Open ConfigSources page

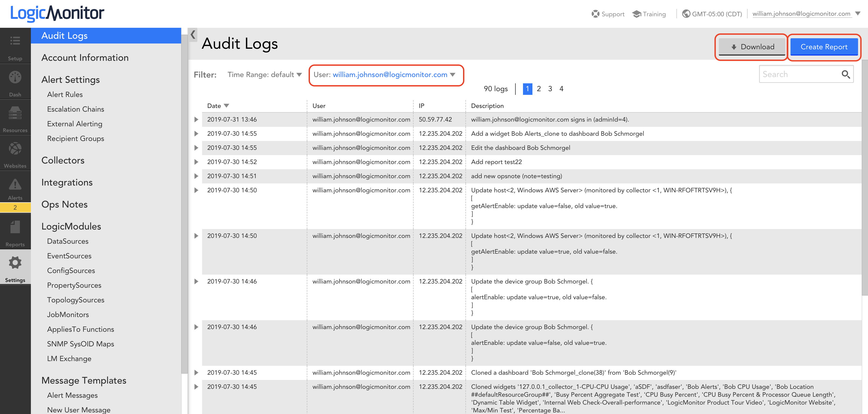pyautogui.click(x=71, y=271)
